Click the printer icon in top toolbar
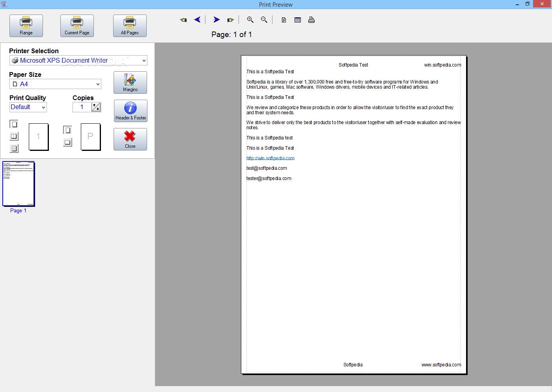552x392 pixels. (311, 20)
